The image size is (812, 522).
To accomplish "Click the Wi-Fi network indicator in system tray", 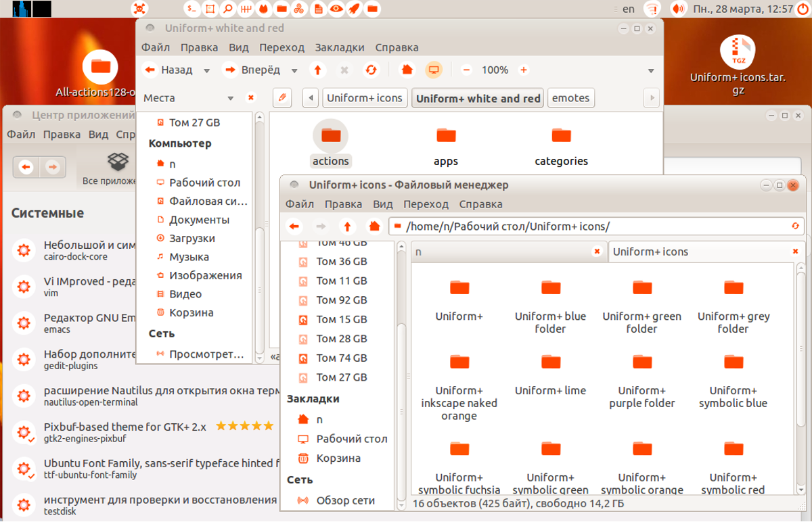I will click(652, 9).
